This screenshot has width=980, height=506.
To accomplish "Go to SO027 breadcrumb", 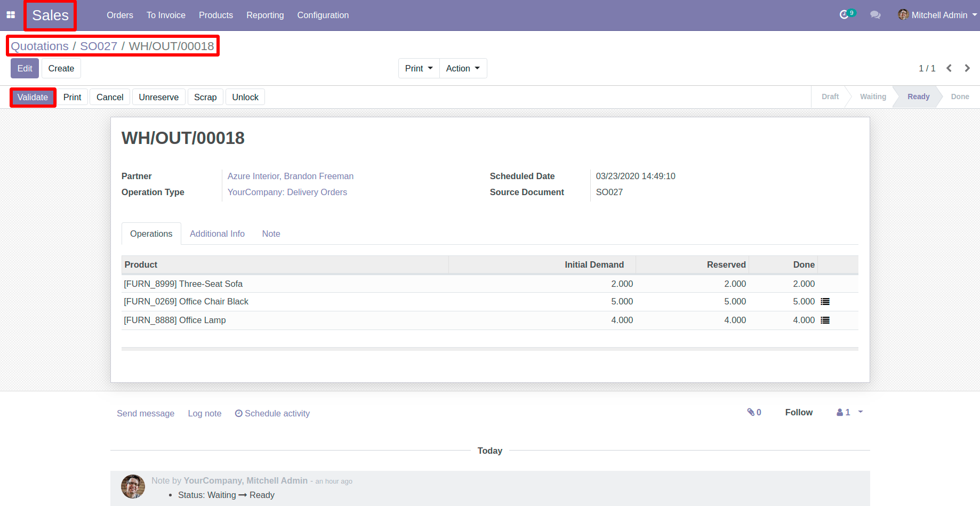I will (x=99, y=46).
